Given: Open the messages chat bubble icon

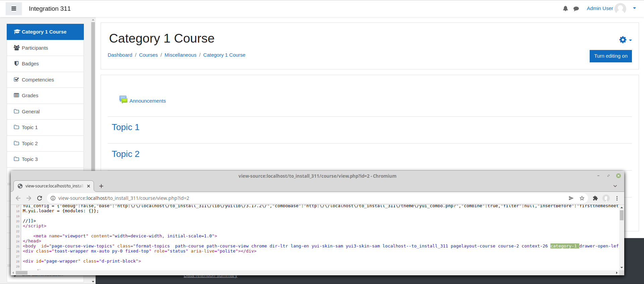Looking at the screenshot, I should (576, 9).
